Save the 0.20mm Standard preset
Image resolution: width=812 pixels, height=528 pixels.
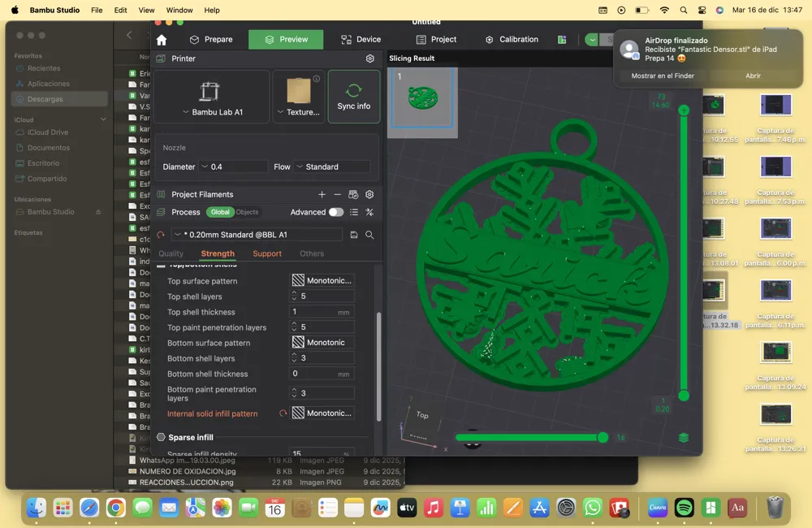[x=354, y=235]
